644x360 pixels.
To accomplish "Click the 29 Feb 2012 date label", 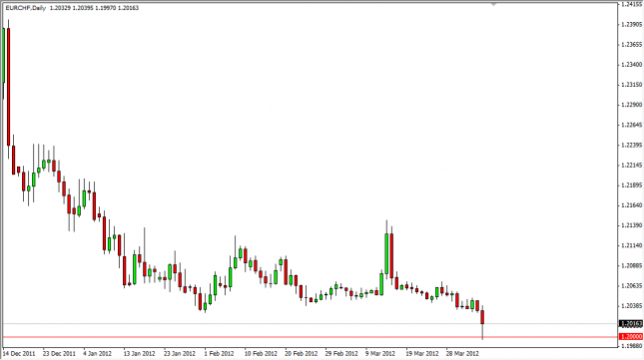I will pos(341,353).
